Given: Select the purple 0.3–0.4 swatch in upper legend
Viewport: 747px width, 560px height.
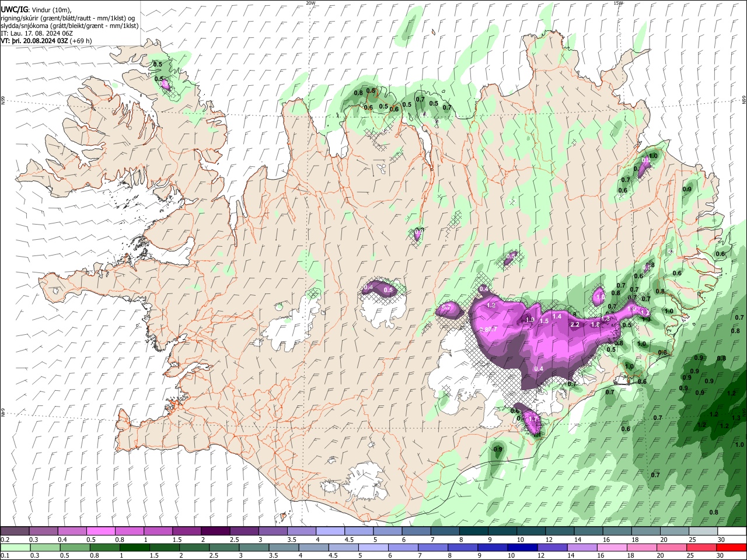Looking at the screenshot, I should click(43, 531).
